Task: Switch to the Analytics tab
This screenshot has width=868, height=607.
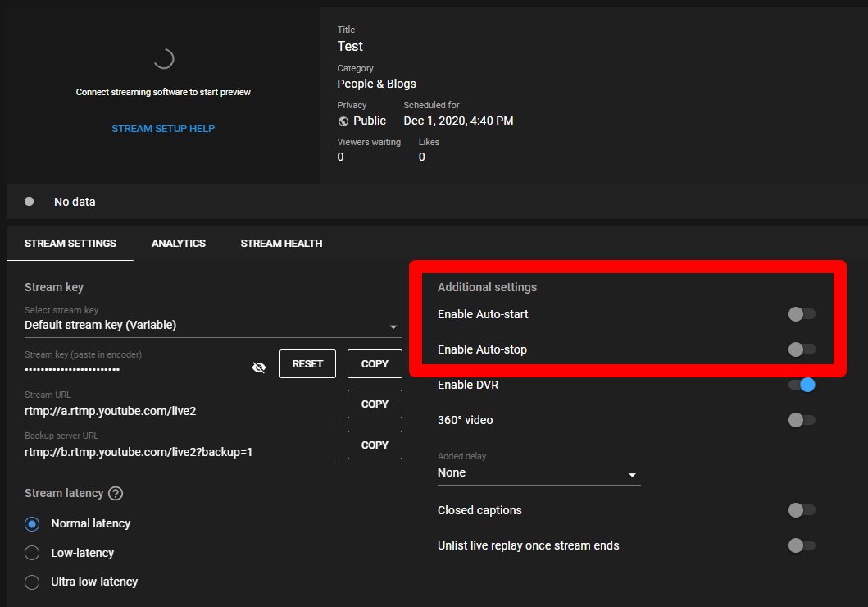Action: 179,244
